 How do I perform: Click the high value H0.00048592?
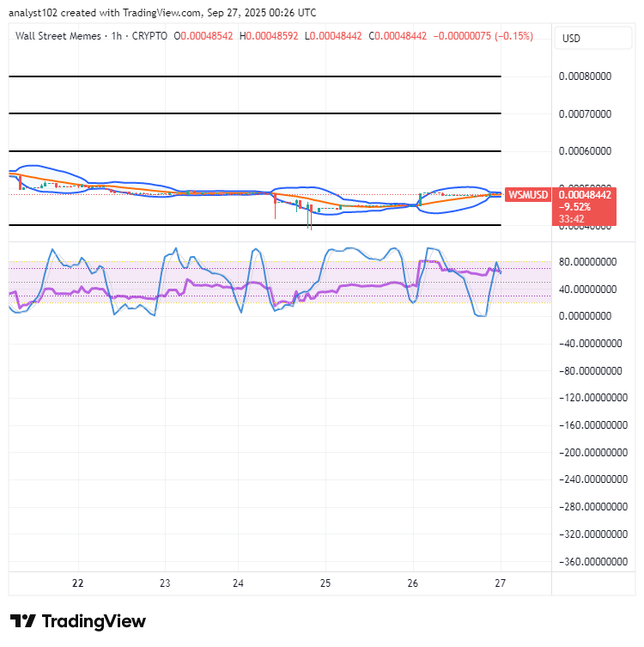(x=269, y=36)
